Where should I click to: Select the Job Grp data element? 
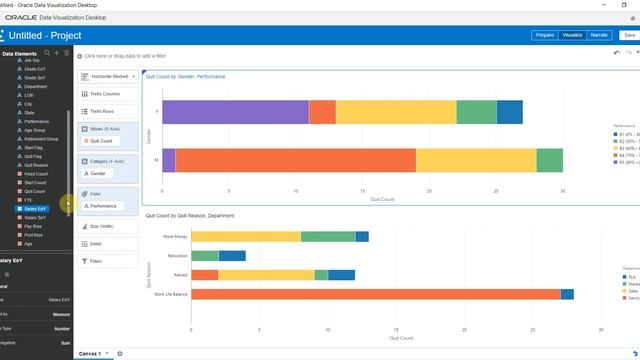(x=32, y=60)
